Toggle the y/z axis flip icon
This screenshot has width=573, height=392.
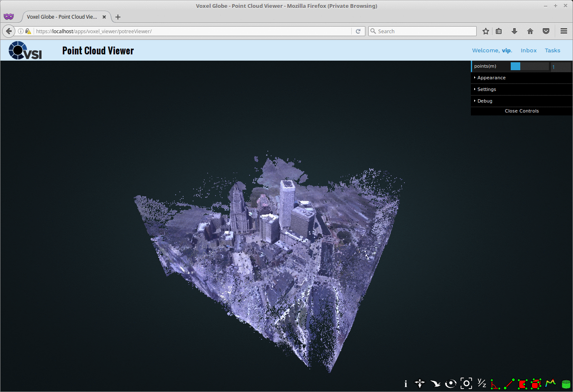tap(482, 383)
